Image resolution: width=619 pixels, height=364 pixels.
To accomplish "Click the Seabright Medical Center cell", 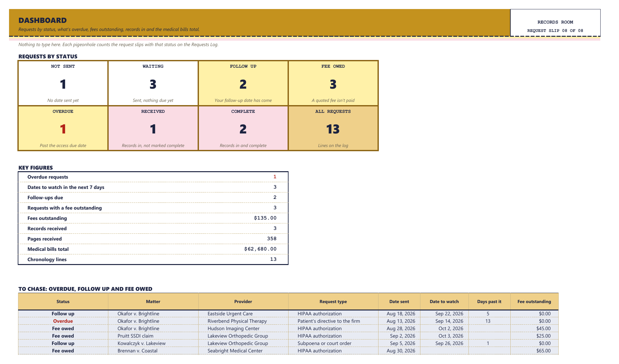I will [243, 351].
